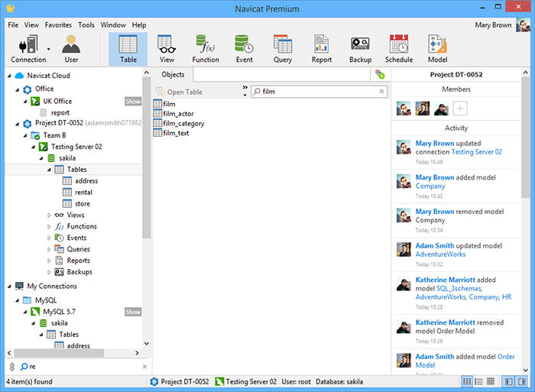
Task: Open the View menu
Action: tap(31, 25)
